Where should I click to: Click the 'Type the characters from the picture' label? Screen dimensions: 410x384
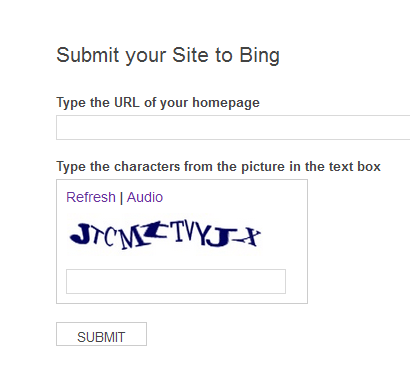click(218, 167)
